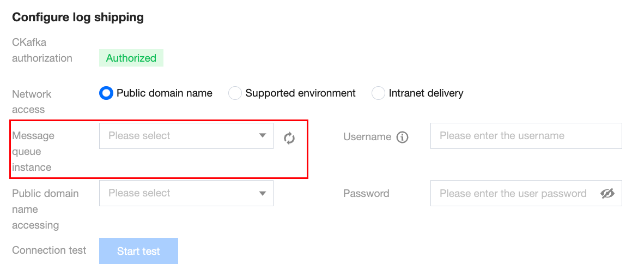The width and height of the screenshot is (644, 275).
Task: Click the arrow in the Public domain name accessing selector
Action: (263, 193)
